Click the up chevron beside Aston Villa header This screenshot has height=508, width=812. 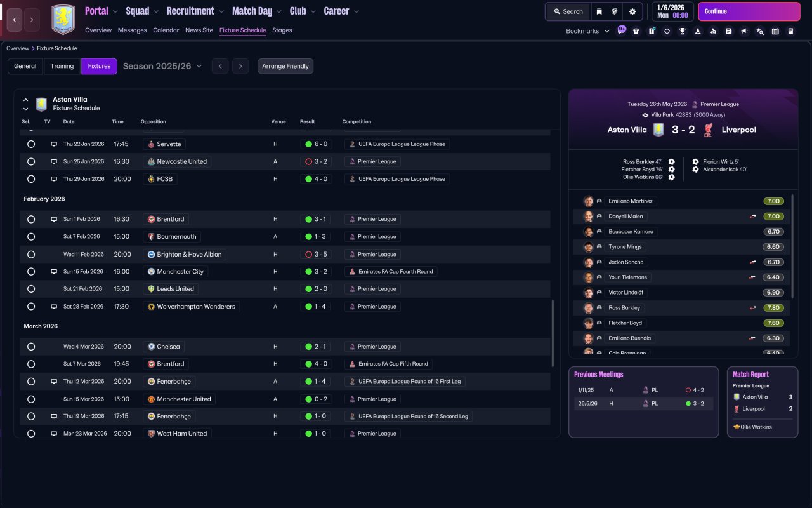click(25, 100)
